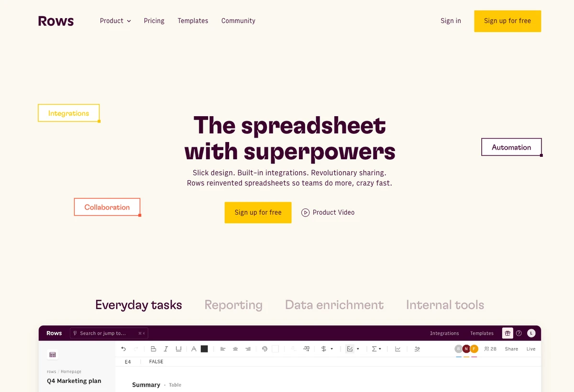The height and width of the screenshot is (392, 574).
Task: Click the 'N' collaborator avatar
Action: pyautogui.click(x=466, y=349)
